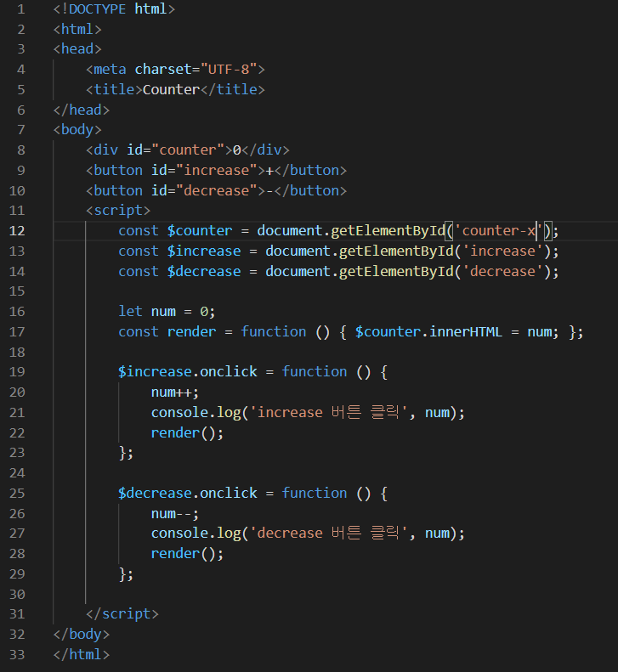Click the closing body tag
The width and height of the screenshot is (618, 672).
point(82,635)
